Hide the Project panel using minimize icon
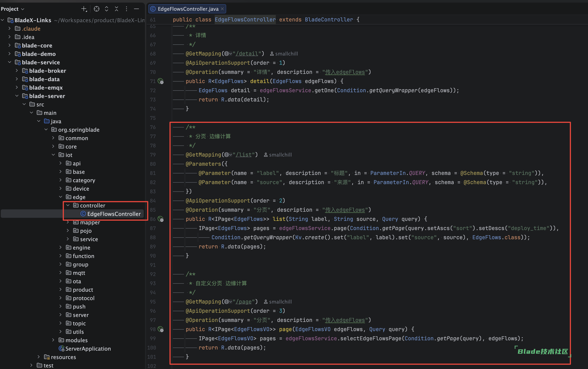Image resolution: width=588 pixels, height=369 pixels. [x=136, y=9]
